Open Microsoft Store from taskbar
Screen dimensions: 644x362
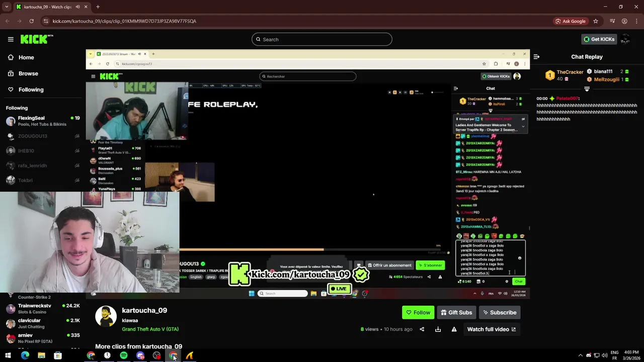(x=58, y=355)
